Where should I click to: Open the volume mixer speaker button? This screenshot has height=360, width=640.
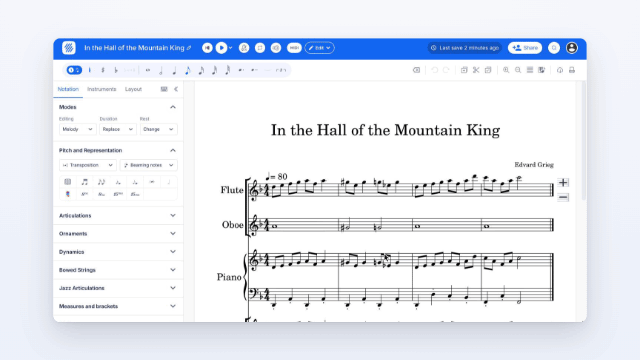pyautogui.click(x=276, y=48)
